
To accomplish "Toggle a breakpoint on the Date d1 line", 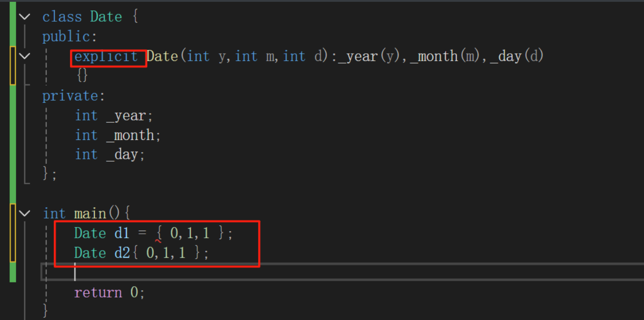I will [5, 233].
